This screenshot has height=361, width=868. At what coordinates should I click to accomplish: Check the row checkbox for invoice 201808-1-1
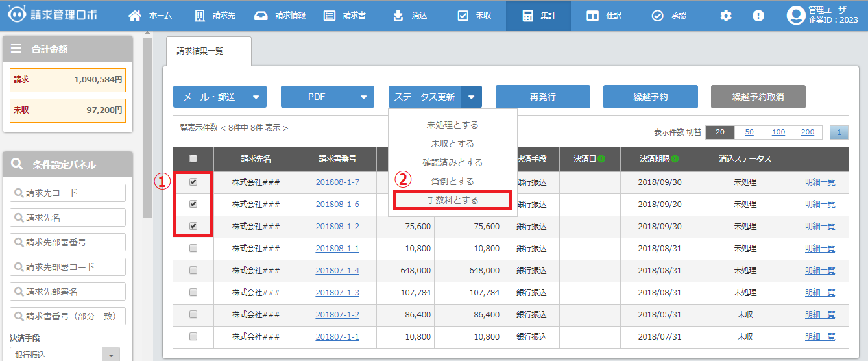tap(193, 249)
